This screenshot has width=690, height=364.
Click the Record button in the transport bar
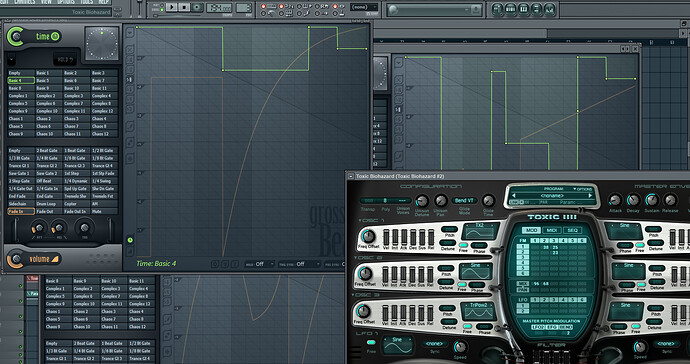click(198, 7)
